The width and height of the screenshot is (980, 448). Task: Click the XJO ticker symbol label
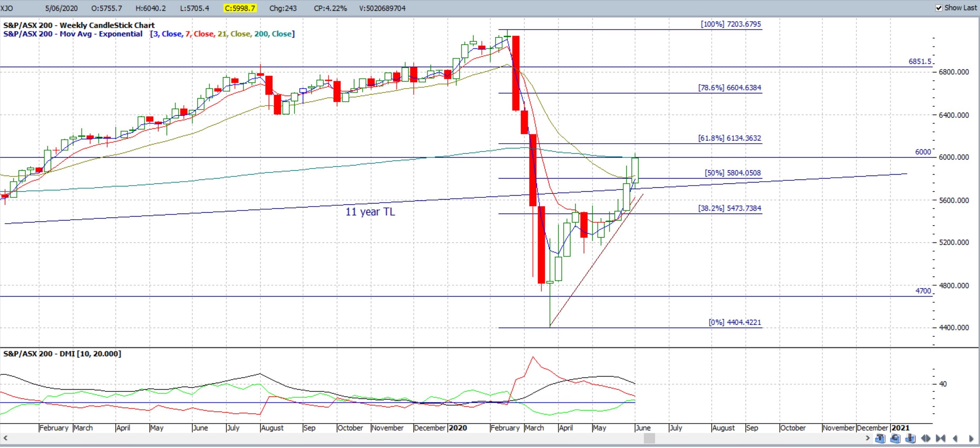pyautogui.click(x=7, y=8)
